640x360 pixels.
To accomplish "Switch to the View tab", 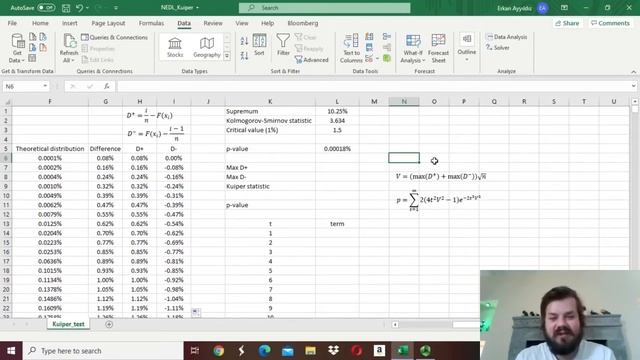I will 242,23.
